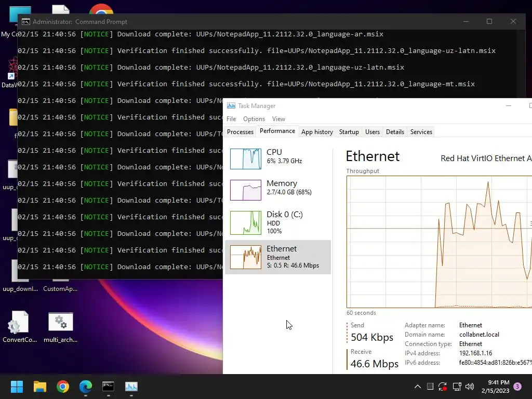Image resolution: width=532 pixels, height=399 pixels.
Task: Minimize the Task Manager window
Action: (x=508, y=106)
